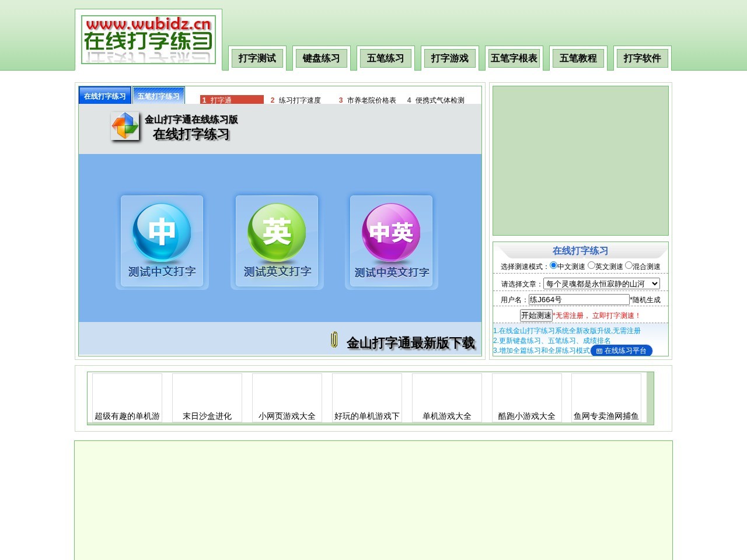747x560 pixels.
Task: Select the 中文测速 radio button
Action: pyautogui.click(x=553, y=265)
